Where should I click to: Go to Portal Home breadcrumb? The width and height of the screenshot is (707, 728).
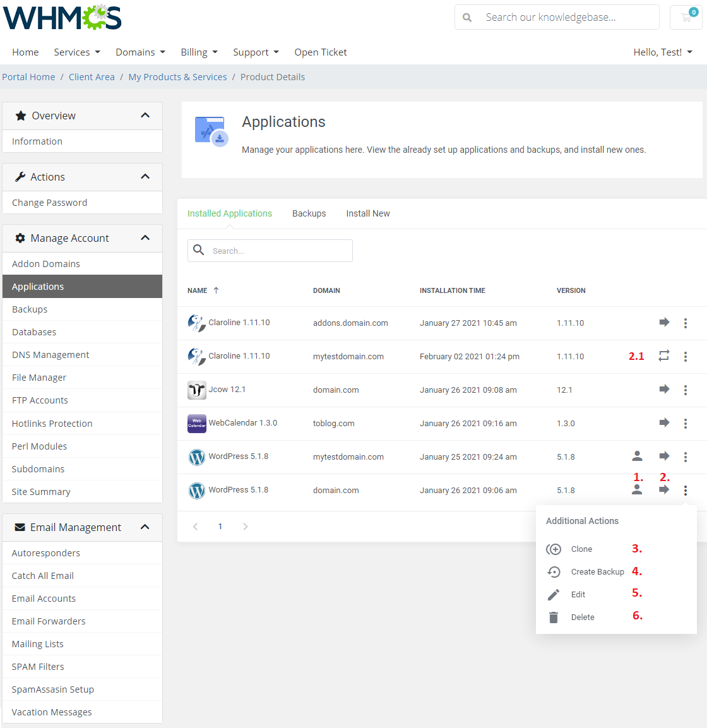click(x=29, y=77)
